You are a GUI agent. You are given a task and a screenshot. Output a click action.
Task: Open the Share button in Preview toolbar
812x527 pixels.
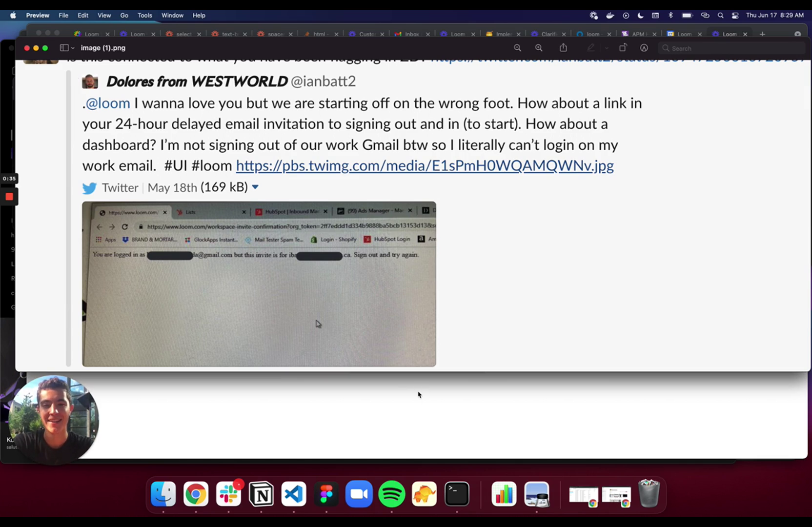click(563, 48)
